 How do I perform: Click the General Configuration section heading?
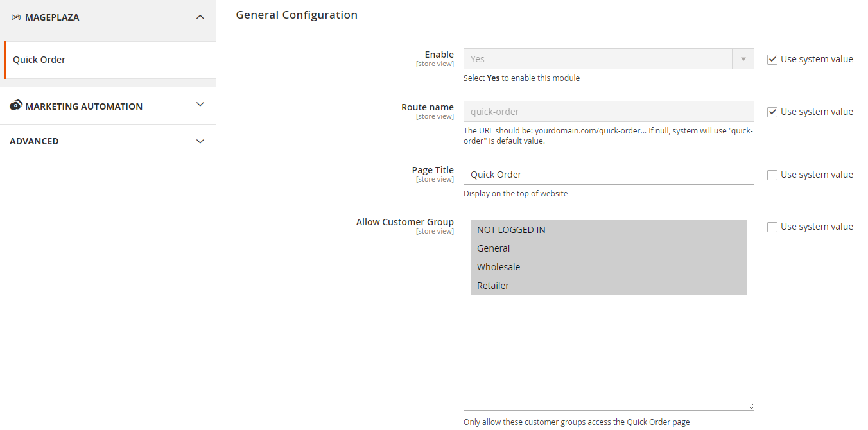pos(297,15)
